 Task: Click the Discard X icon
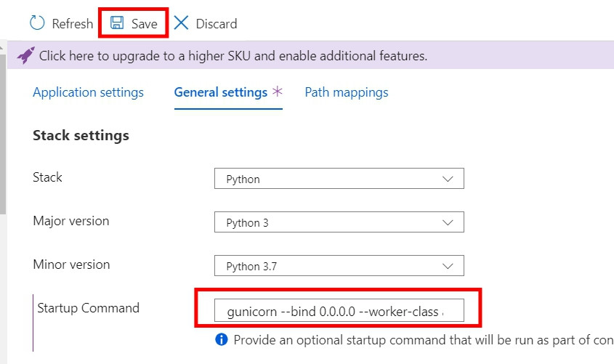pyautogui.click(x=182, y=23)
